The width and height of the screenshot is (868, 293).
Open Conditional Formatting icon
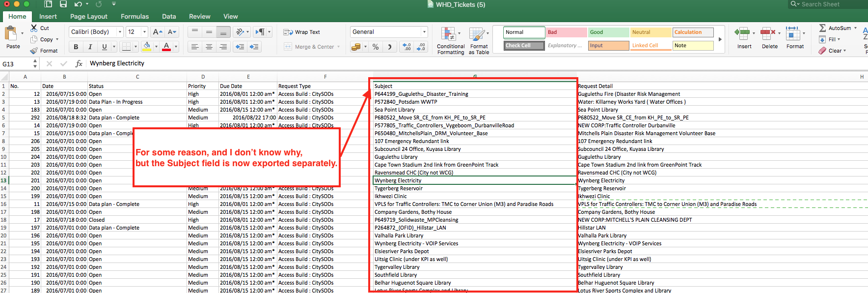[x=448, y=34]
